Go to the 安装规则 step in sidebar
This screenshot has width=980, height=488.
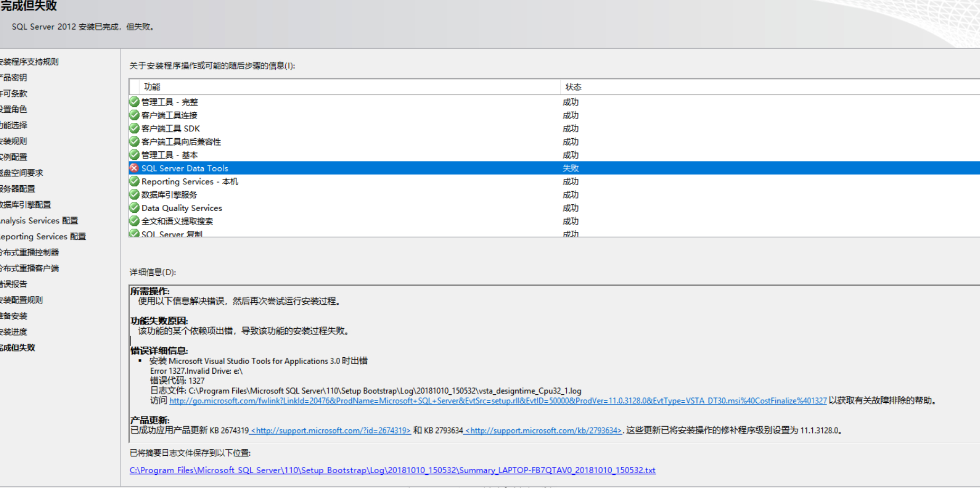[x=13, y=141]
